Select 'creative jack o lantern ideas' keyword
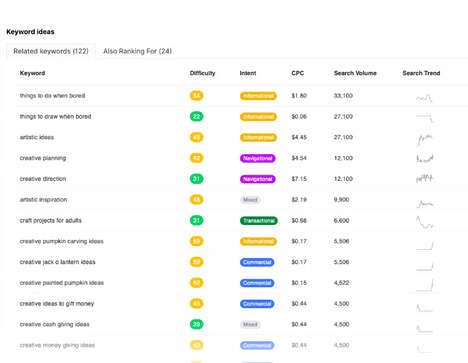Image resolution: width=468 pixels, height=363 pixels. tap(57, 262)
